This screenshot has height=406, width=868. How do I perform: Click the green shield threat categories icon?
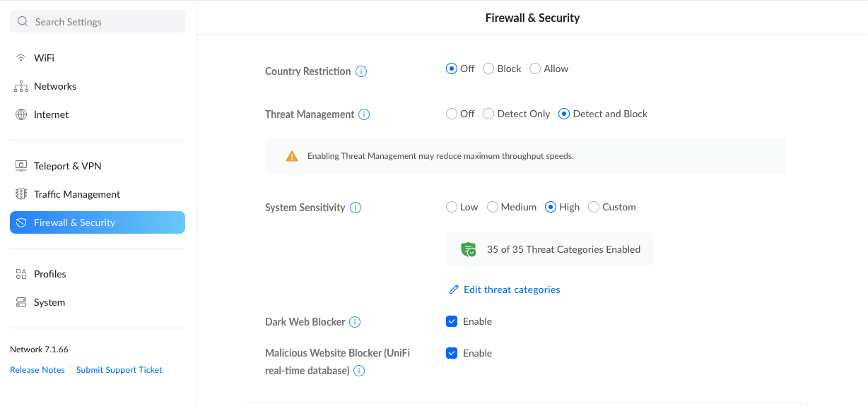pos(468,249)
